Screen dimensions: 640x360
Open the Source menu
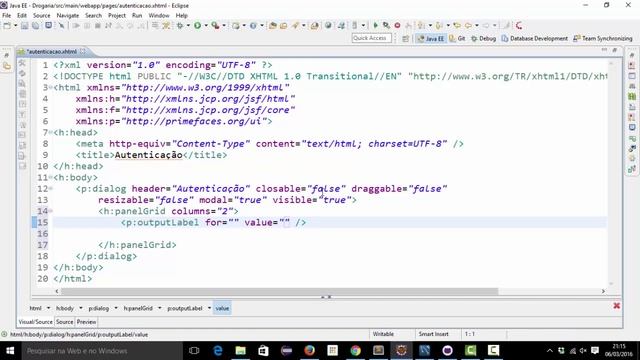coord(42,16)
